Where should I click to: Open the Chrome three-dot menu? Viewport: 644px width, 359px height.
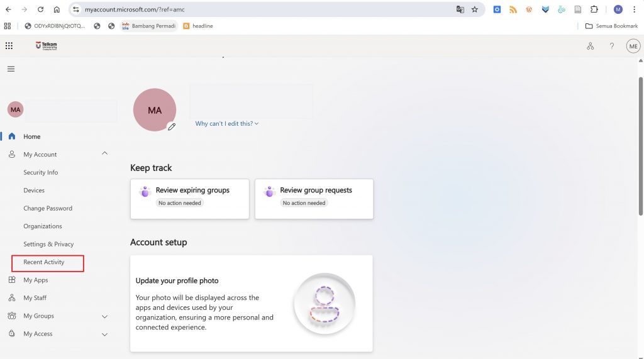click(x=634, y=9)
